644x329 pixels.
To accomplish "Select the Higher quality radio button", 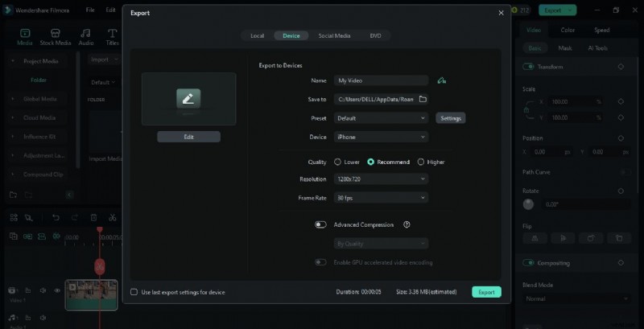I will pos(420,162).
